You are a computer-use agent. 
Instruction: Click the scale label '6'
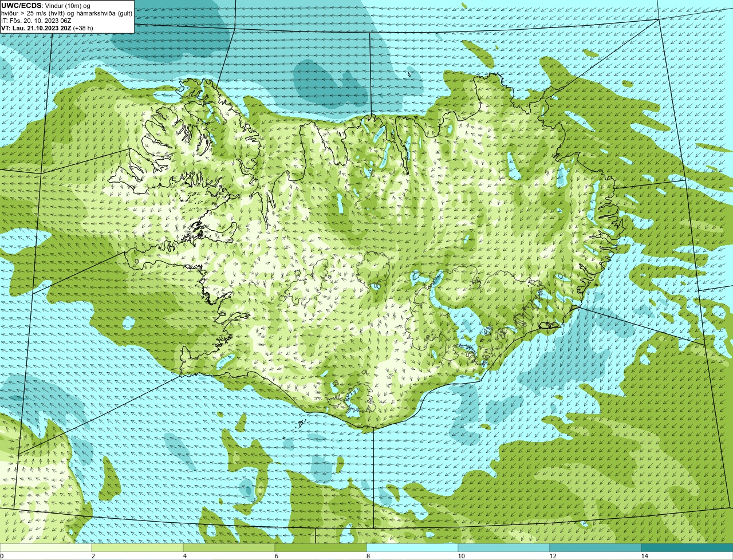(x=276, y=556)
